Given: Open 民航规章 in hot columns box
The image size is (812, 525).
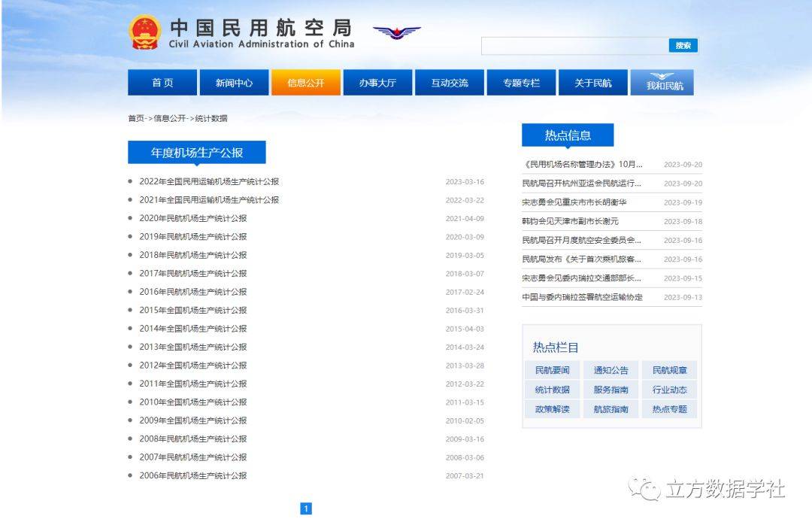Looking at the screenshot, I should coord(669,370).
